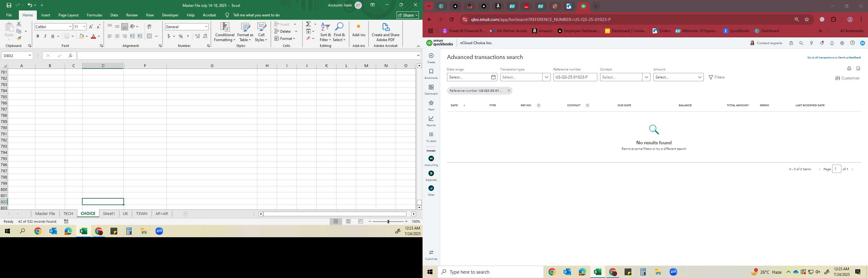Click Create and Share Adobe PDF

point(385,32)
